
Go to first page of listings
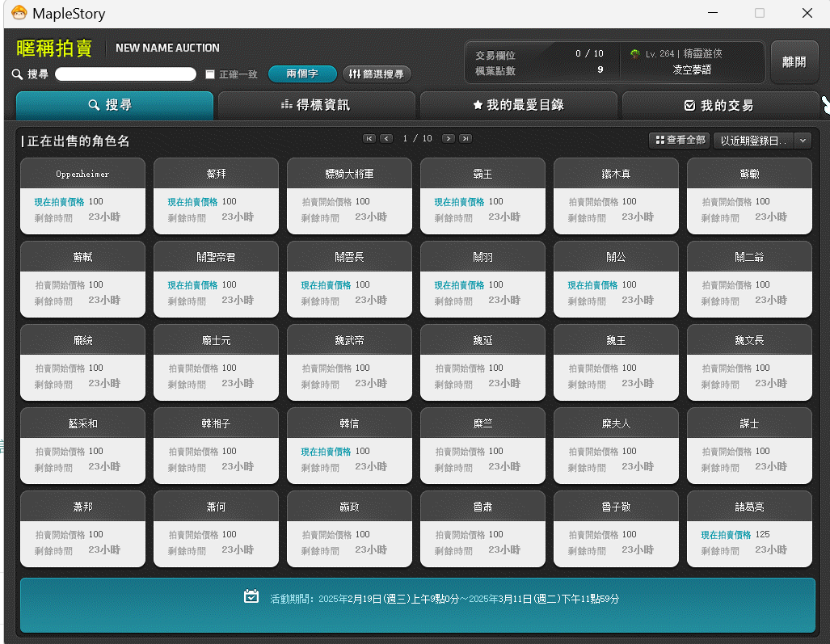pyautogui.click(x=369, y=139)
